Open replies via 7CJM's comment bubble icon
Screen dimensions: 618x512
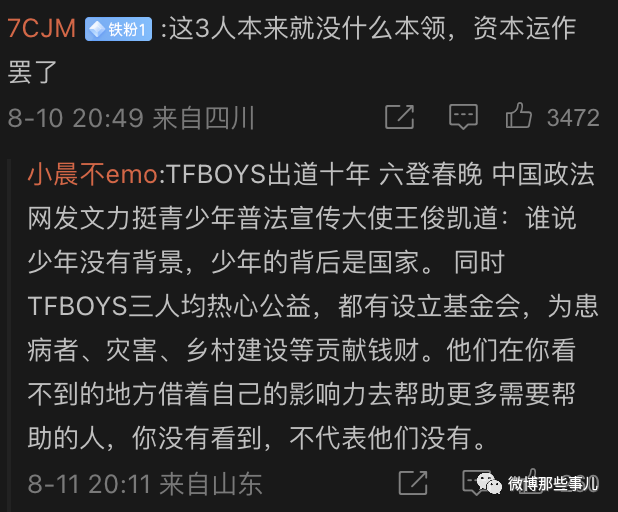(462, 118)
